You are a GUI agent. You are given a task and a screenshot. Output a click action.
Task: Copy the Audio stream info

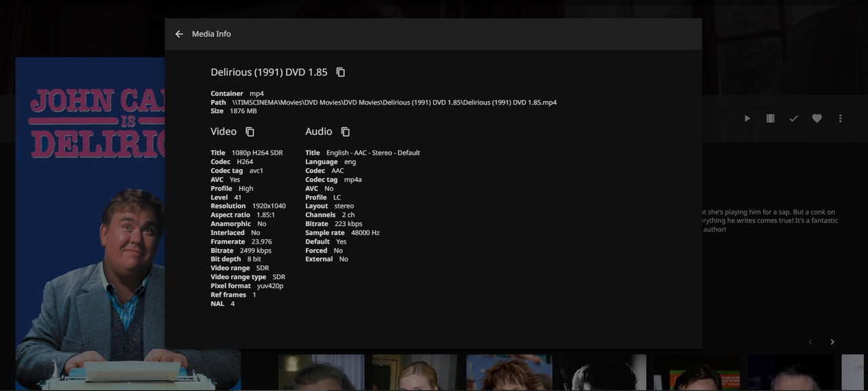[x=346, y=132]
